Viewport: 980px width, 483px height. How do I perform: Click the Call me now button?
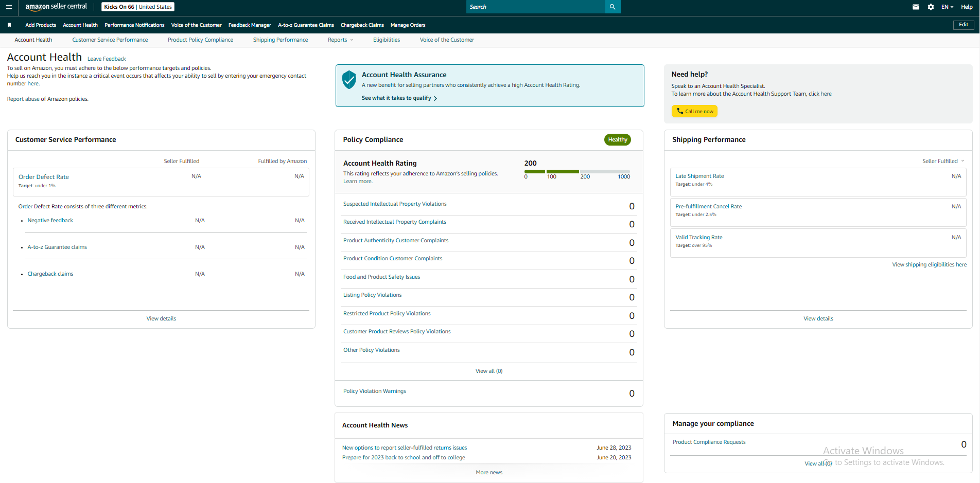[694, 111]
